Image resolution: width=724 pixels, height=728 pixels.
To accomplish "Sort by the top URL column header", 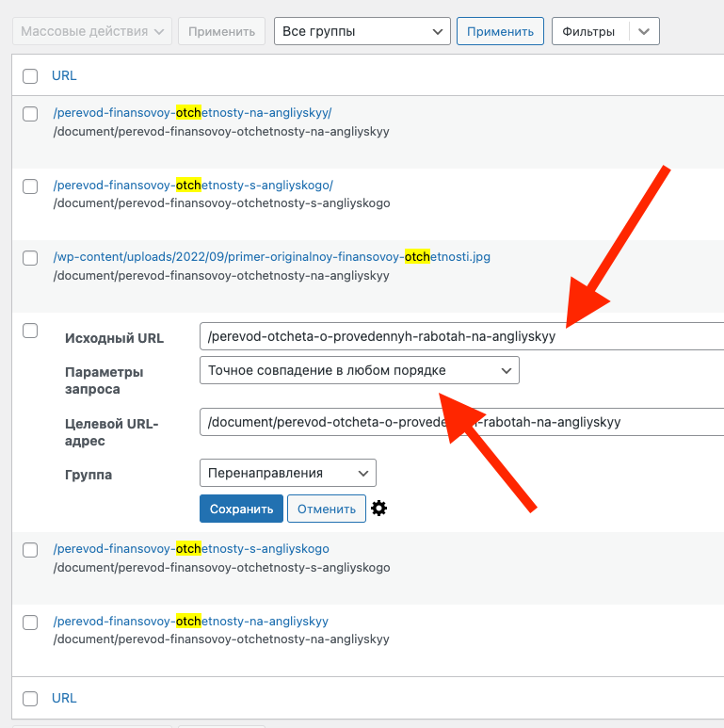I will pyautogui.click(x=64, y=75).
